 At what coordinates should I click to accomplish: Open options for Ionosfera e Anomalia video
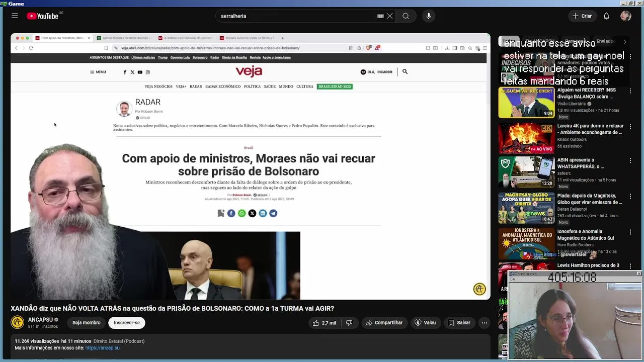pyautogui.click(x=630, y=232)
